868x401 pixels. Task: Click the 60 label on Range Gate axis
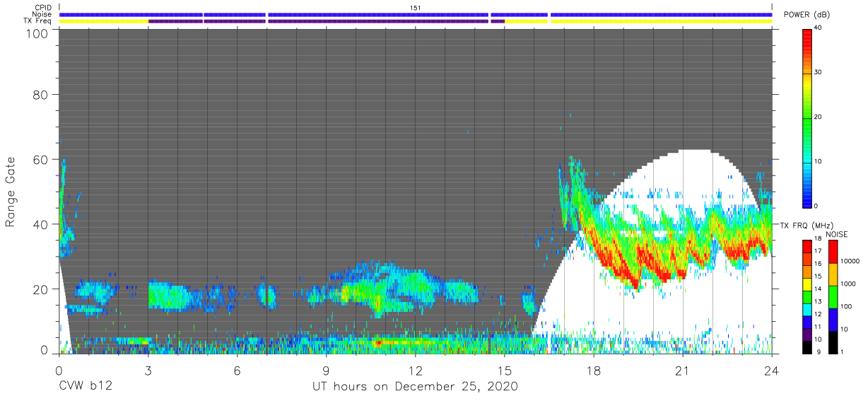40,159
